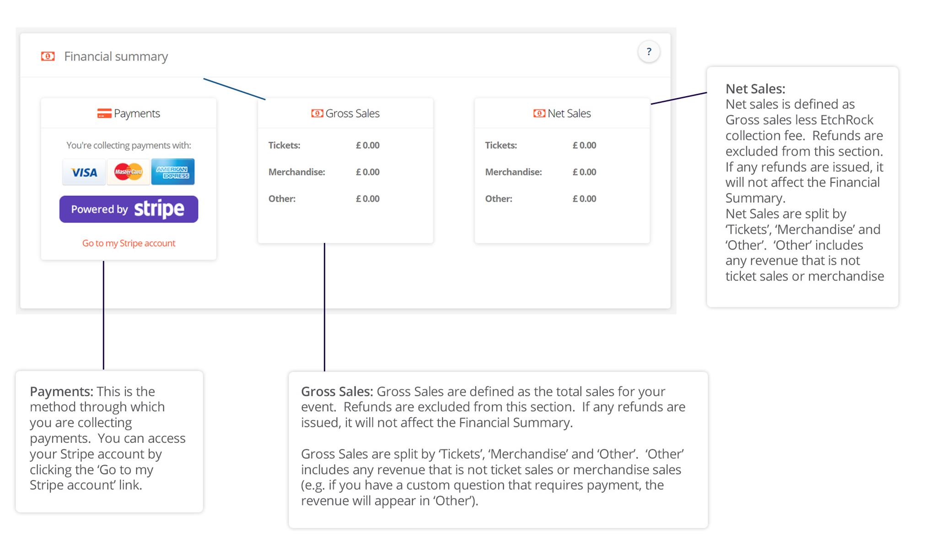The image size is (937, 560).
Task: Click the Financial summary money icon
Action: 48,56
